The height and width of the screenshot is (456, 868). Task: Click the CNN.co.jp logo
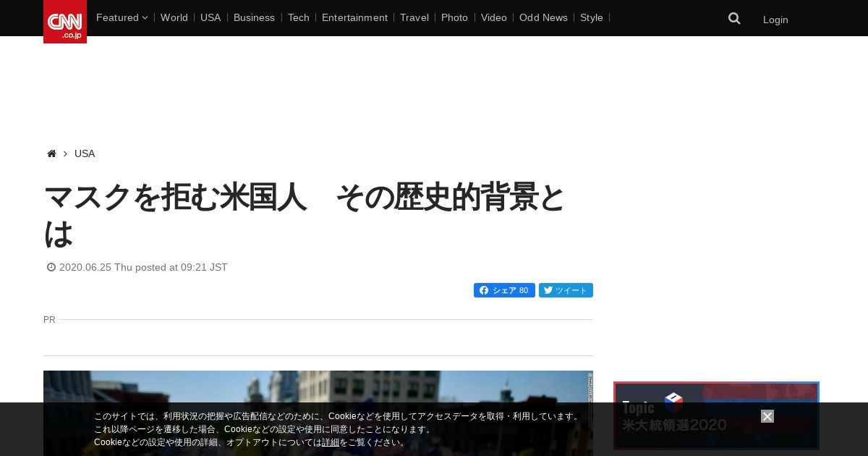pyautogui.click(x=65, y=22)
